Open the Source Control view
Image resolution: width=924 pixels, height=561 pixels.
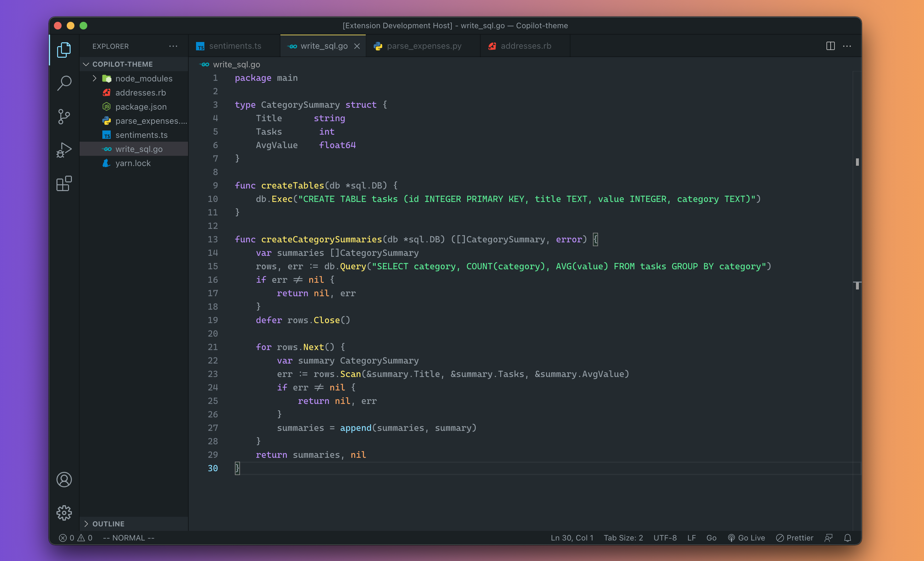click(64, 117)
